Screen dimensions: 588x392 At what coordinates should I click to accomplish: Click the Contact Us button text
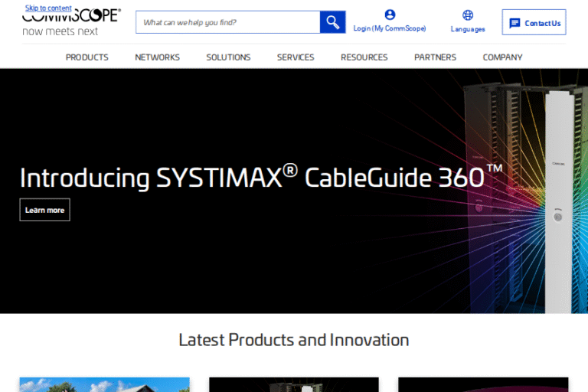(542, 23)
